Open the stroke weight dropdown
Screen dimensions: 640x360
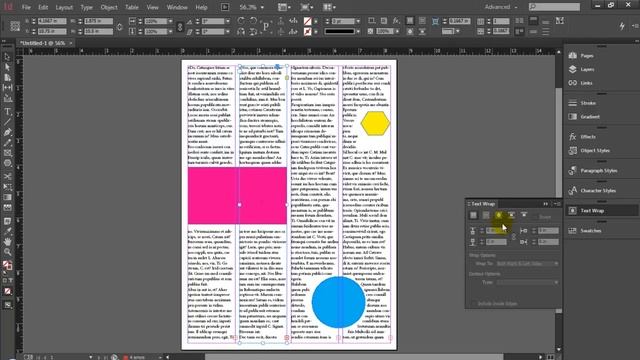tap(358, 21)
